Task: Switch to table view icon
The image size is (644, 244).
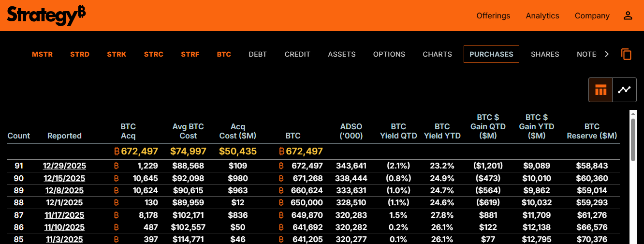Action: (x=600, y=90)
